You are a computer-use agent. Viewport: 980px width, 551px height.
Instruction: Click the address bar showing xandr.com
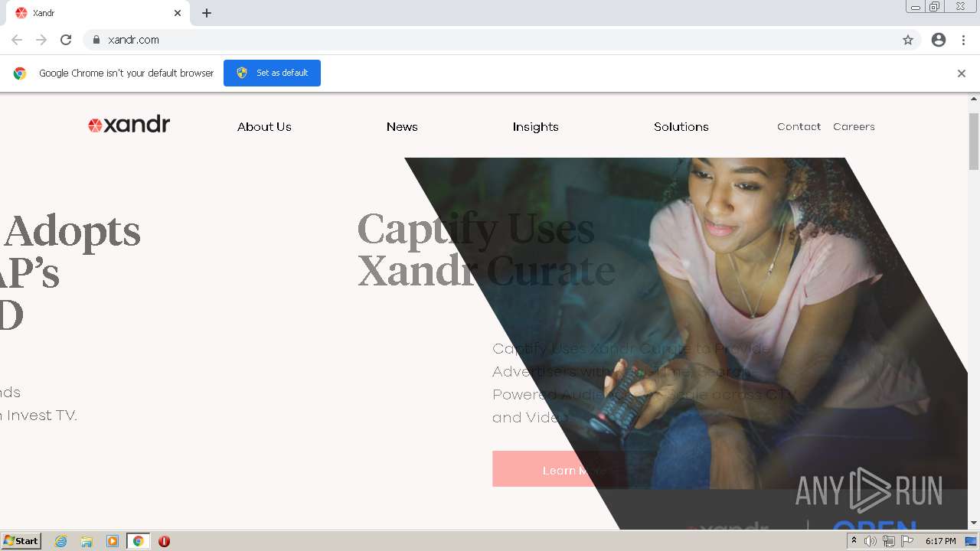pos(503,40)
